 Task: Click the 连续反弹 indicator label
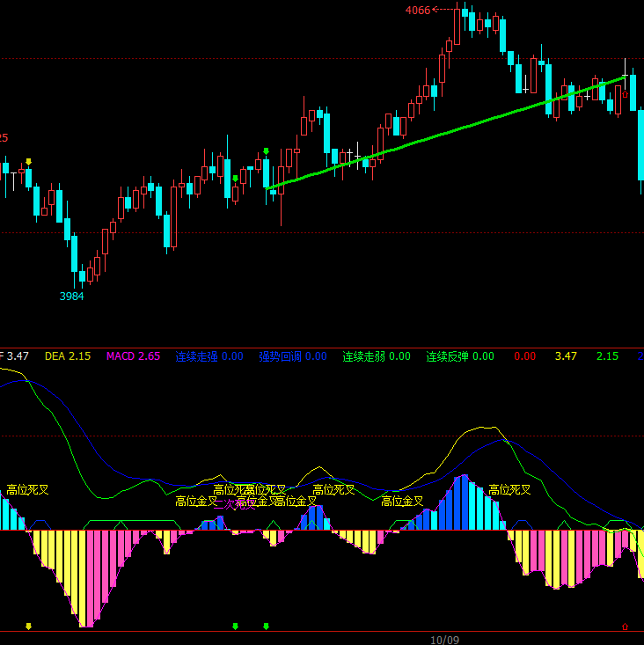(460, 356)
